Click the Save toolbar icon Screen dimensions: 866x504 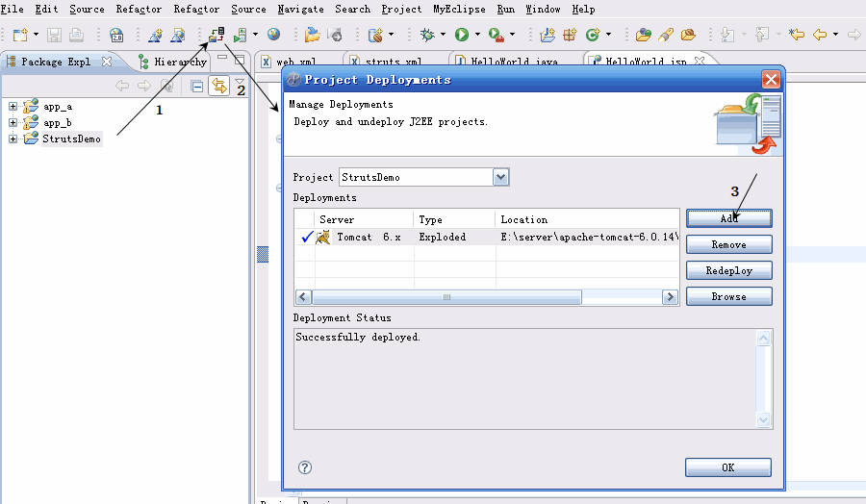[54, 36]
